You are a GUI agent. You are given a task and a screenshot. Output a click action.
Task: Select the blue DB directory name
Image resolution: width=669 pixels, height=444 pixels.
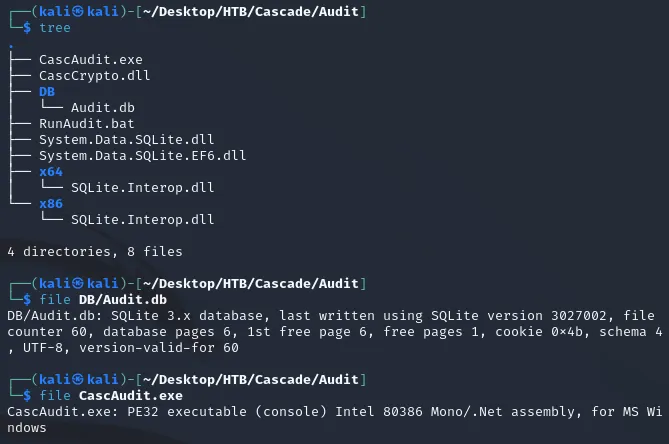point(47,92)
